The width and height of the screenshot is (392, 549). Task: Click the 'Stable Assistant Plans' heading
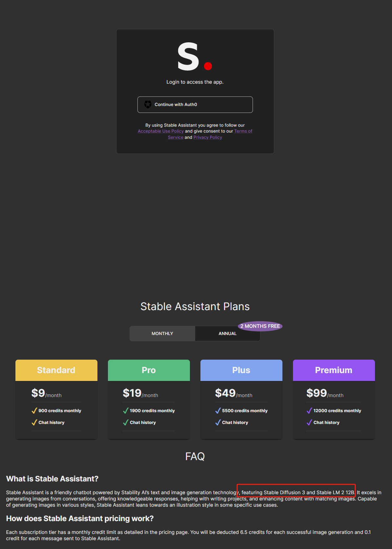pyautogui.click(x=195, y=306)
